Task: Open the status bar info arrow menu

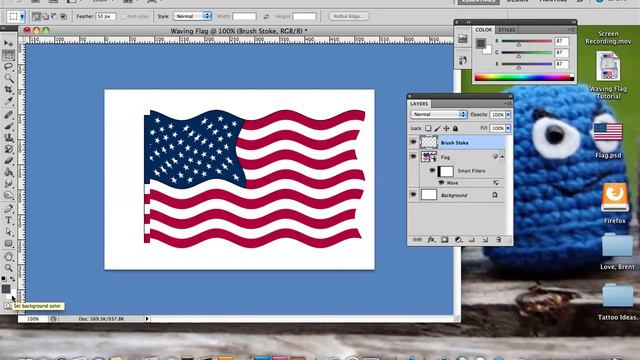Action: [147, 319]
